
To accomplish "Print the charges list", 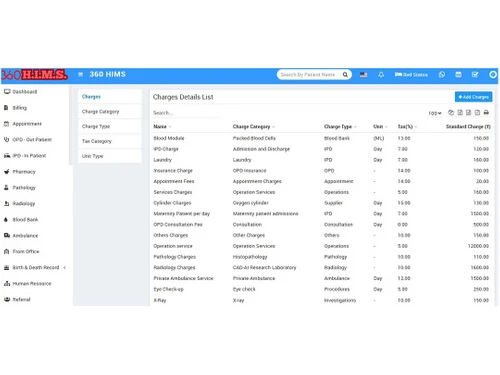I will click(486, 113).
